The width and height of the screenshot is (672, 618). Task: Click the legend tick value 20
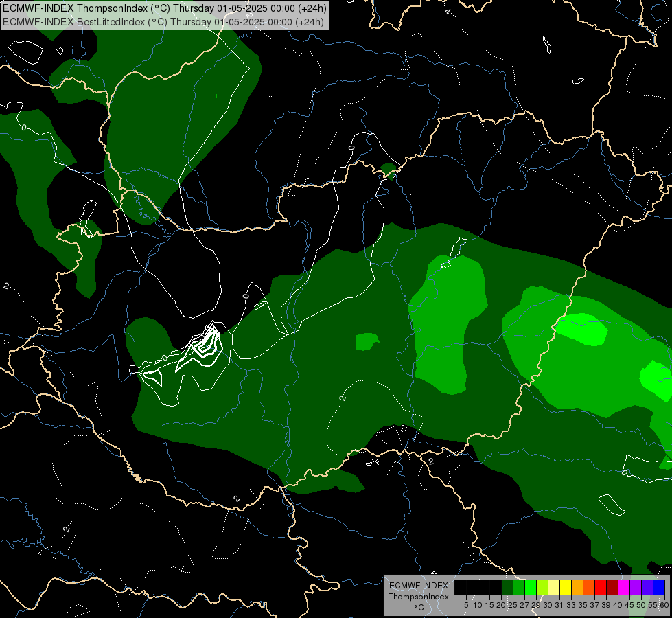click(501, 605)
